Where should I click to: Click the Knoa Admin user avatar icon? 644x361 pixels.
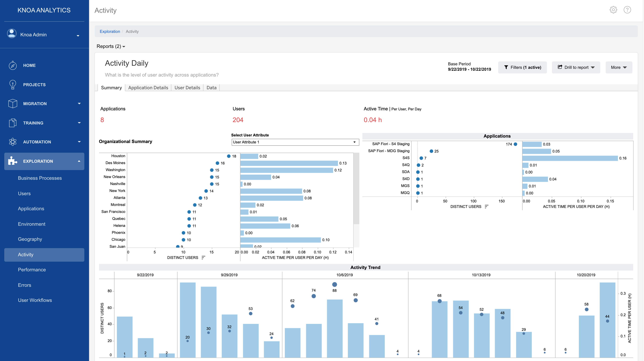tap(12, 33)
